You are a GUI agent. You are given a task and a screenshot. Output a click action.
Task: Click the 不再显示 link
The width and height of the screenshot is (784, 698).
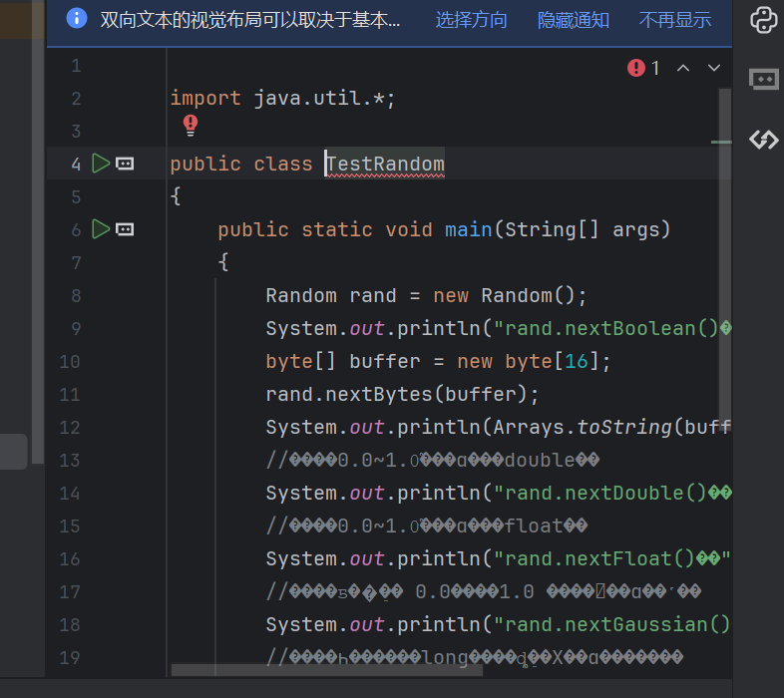(x=675, y=20)
